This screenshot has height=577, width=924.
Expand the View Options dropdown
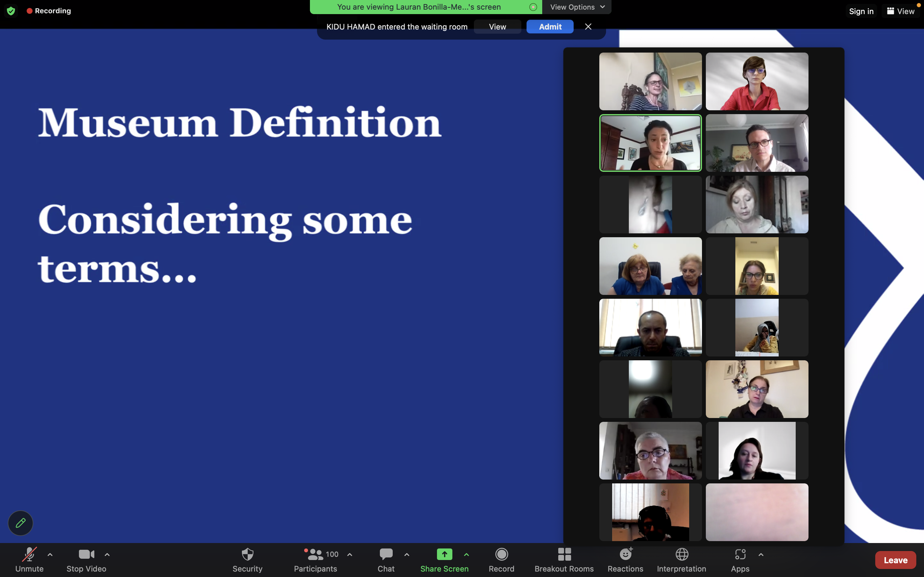(577, 7)
